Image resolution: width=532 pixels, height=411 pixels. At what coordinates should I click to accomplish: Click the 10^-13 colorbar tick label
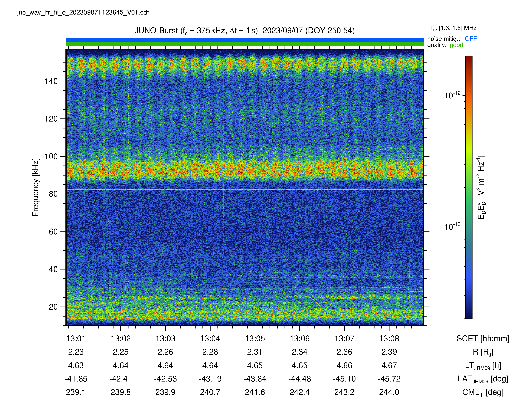pyautogui.click(x=452, y=227)
